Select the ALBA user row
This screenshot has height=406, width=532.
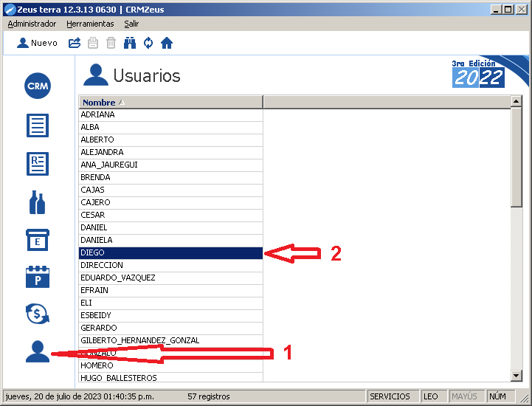point(171,127)
